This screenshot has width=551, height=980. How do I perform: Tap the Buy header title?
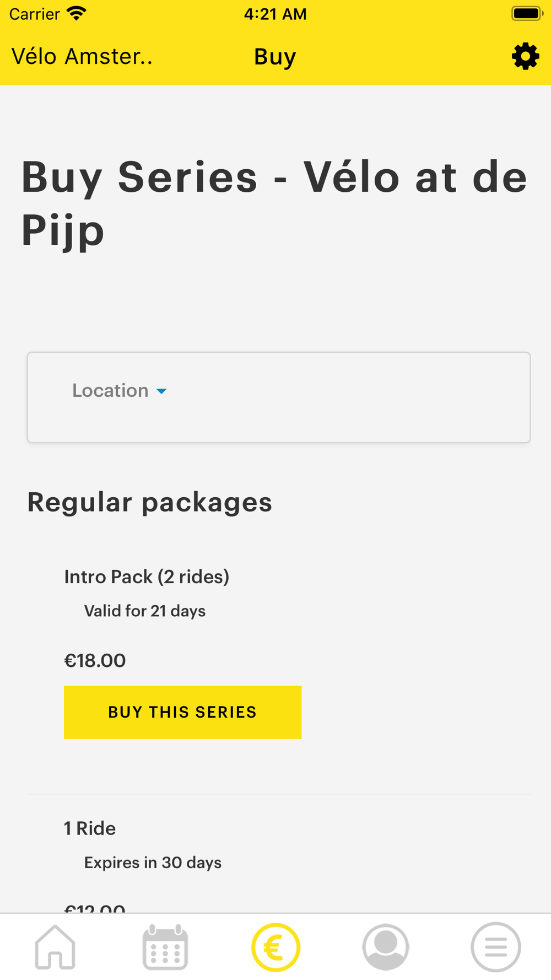point(275,56)
